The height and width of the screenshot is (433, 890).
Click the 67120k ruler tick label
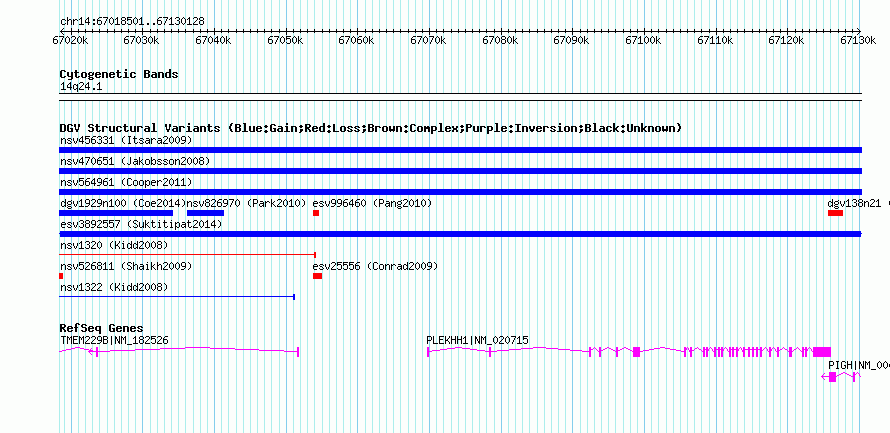pos(786,41)
